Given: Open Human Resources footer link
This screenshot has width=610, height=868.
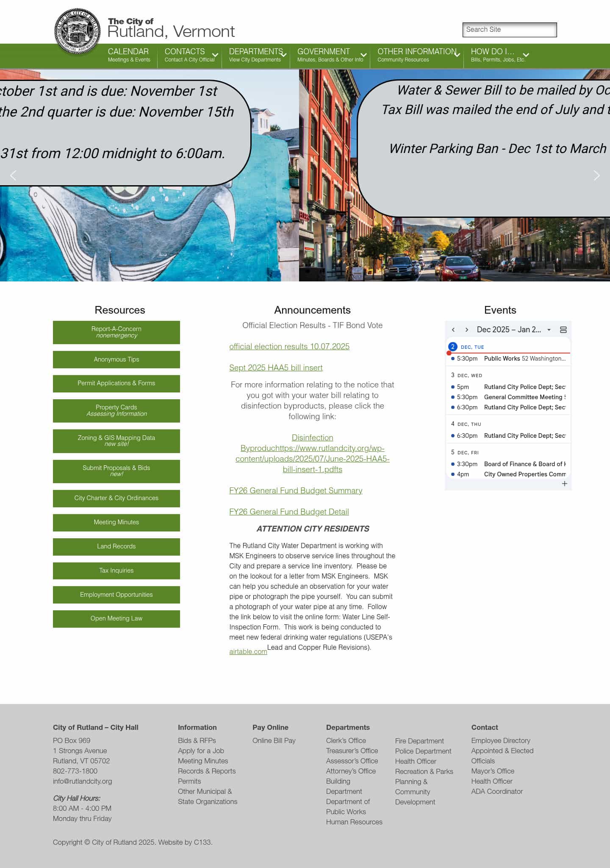Looking at the screenshot, I should (x=354, y=822).
